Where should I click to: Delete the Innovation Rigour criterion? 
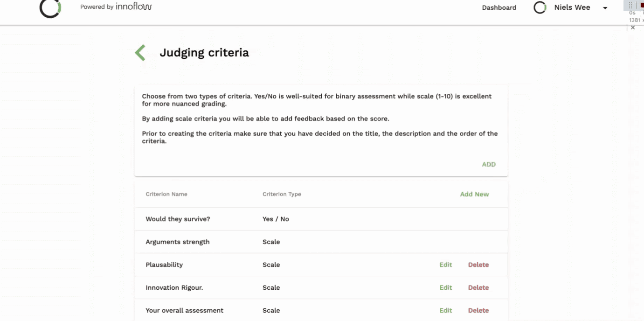[x=478, y=287]
